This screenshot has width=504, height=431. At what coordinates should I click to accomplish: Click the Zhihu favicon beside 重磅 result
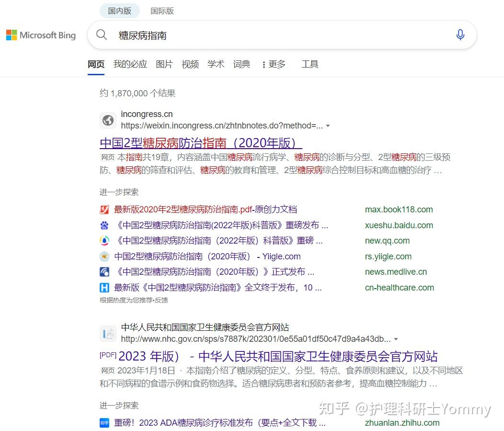tap(104, 423)
